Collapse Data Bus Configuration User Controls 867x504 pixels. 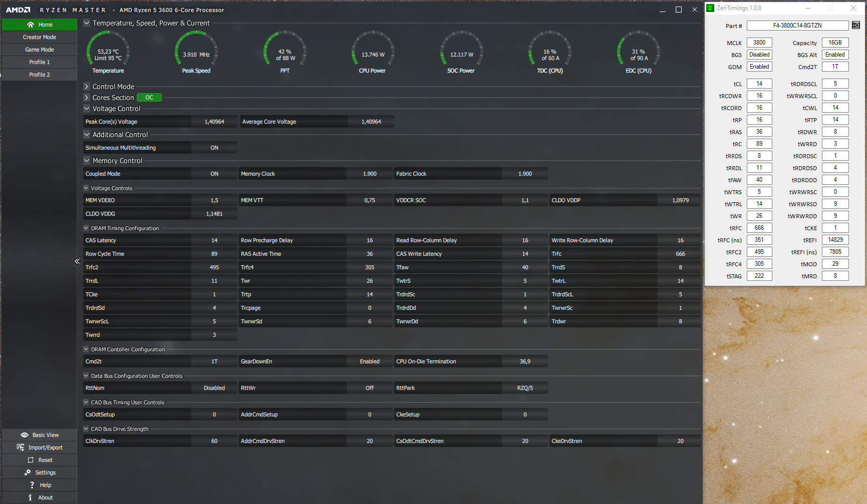pos(86,376)
